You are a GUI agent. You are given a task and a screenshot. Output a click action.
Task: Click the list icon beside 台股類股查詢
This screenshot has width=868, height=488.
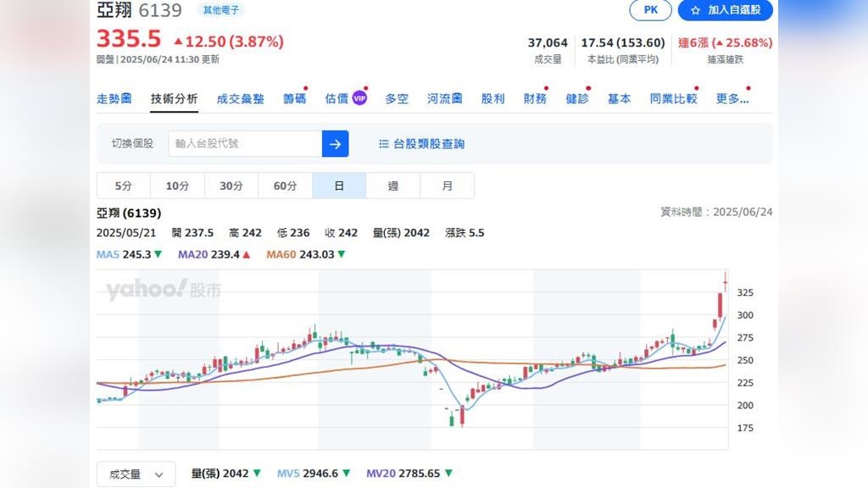click(384, 144)
